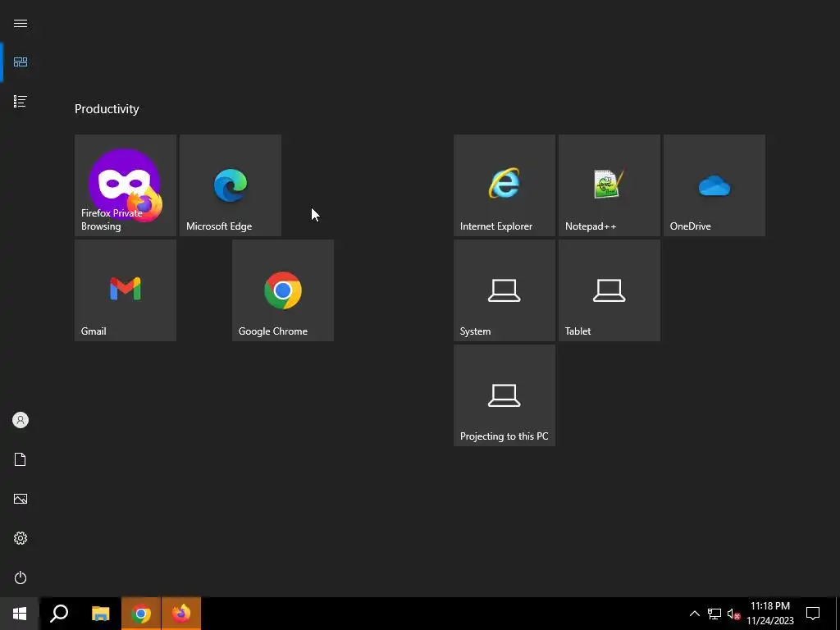
Task: Open the user account menu
Action: pos(21,420)
